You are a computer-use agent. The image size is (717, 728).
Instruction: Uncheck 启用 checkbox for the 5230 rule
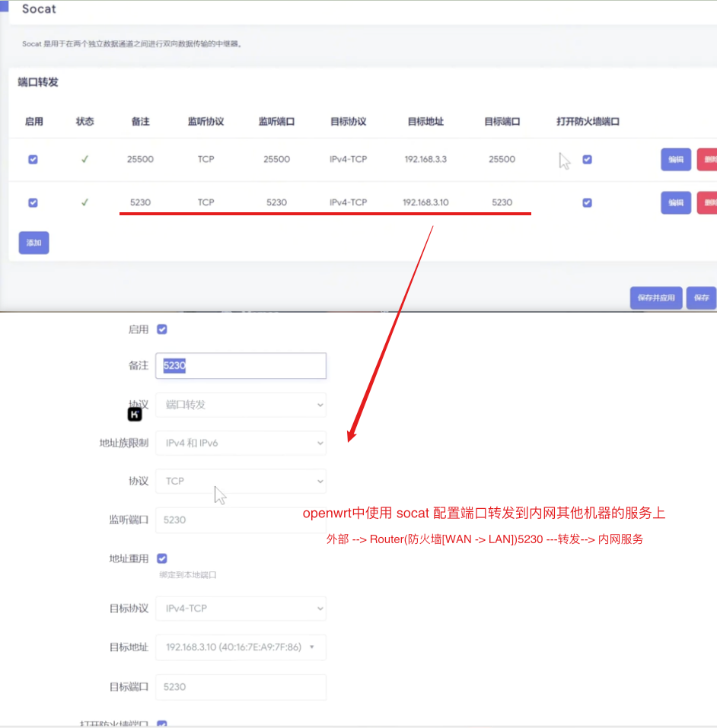[33, 202]
